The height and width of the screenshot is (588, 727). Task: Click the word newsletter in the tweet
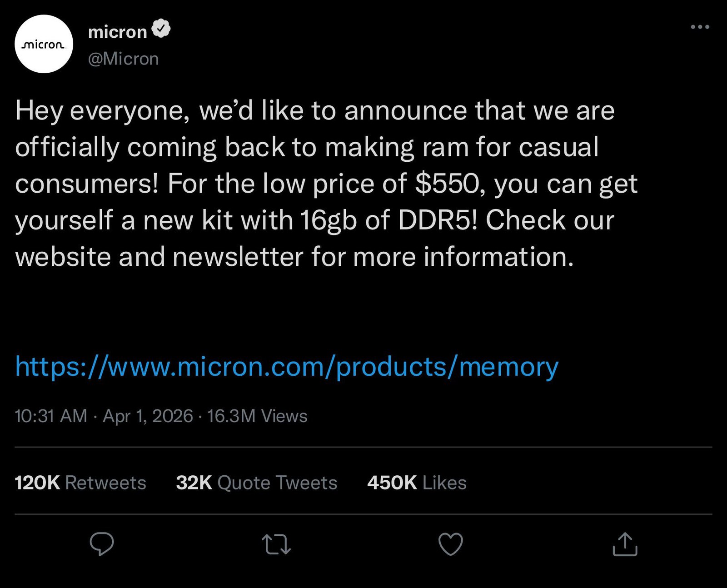tap(238, 257)
